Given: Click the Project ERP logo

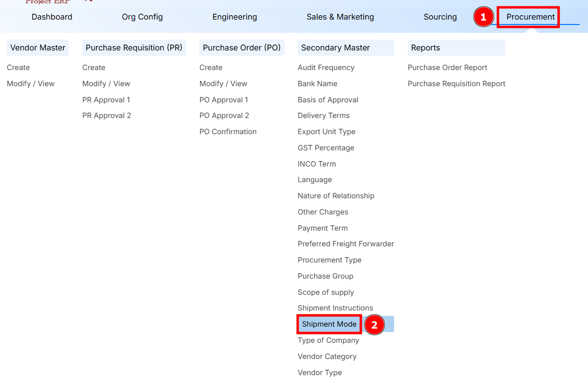Looking at the screenshot, I should (47, 2).
